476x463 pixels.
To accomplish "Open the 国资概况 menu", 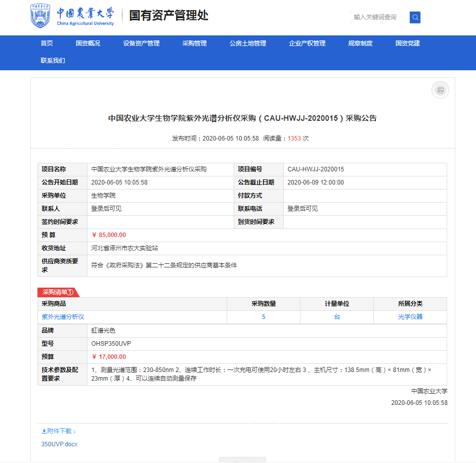I will [x=88, y=43].
